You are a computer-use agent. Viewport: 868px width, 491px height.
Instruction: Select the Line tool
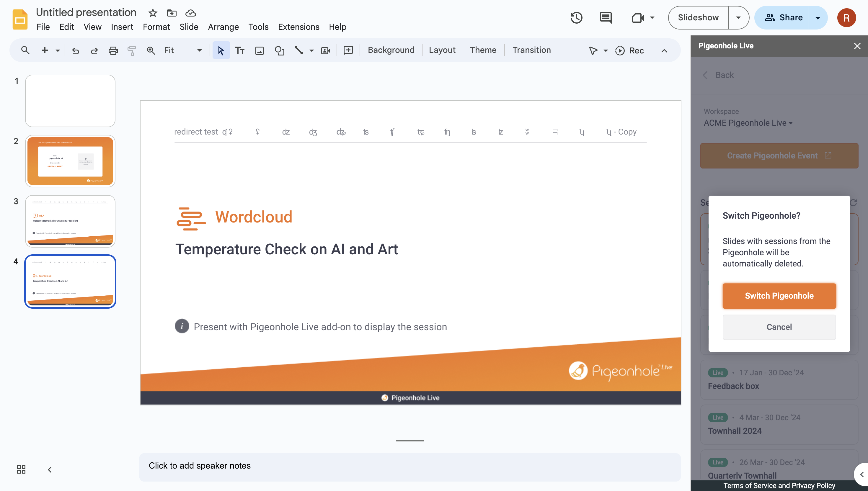298,50
